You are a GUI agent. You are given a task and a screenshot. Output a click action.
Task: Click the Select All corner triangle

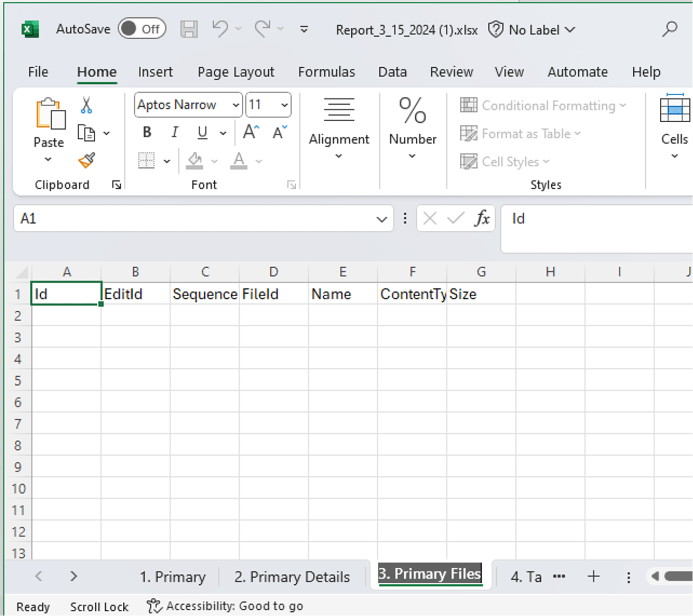21,272
